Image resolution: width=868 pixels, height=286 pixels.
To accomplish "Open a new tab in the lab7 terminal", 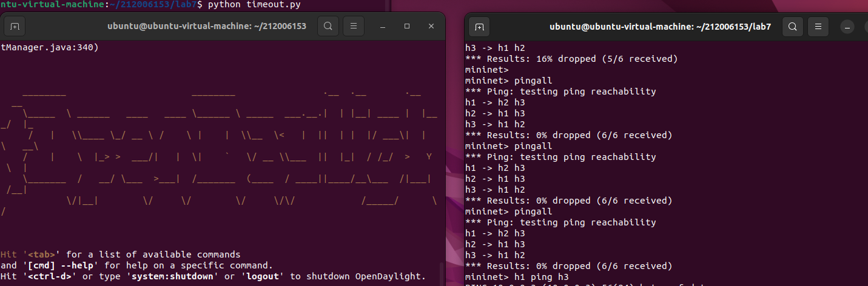I will [479, 27].
